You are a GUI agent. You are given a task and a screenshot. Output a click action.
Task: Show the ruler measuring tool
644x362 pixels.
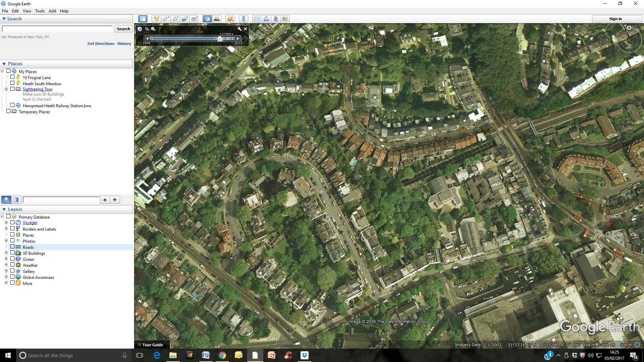pyautogui.click(x=244, y=19)
